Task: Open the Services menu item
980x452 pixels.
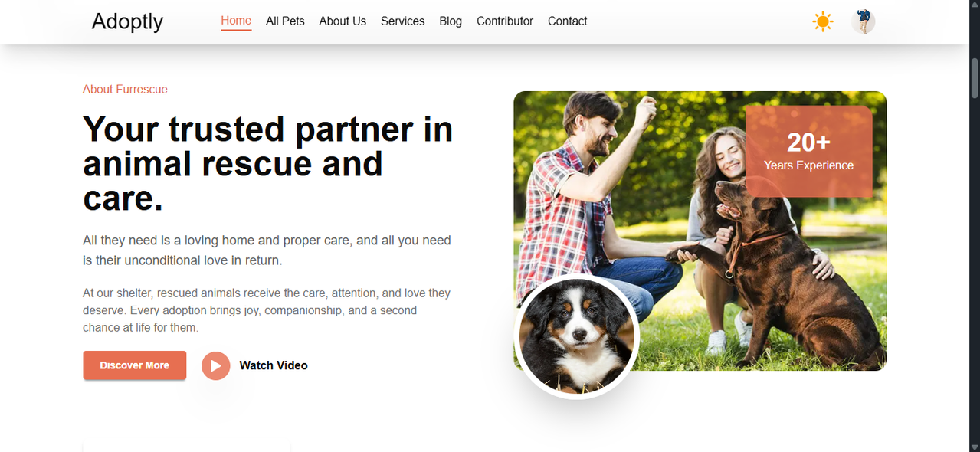Action: (x=402, y=21)
